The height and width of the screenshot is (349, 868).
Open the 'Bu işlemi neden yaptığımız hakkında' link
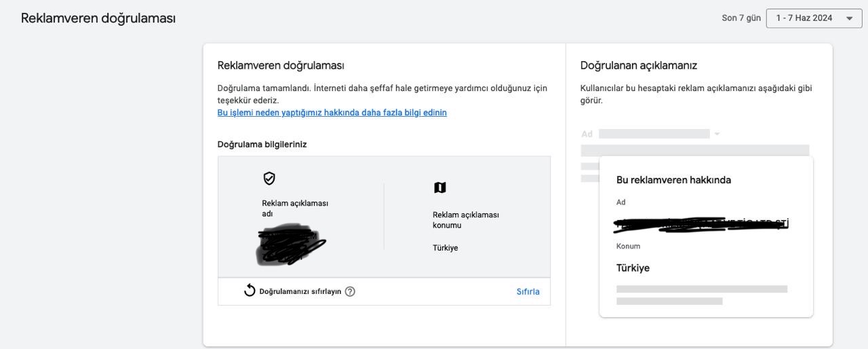click(332, 113)
